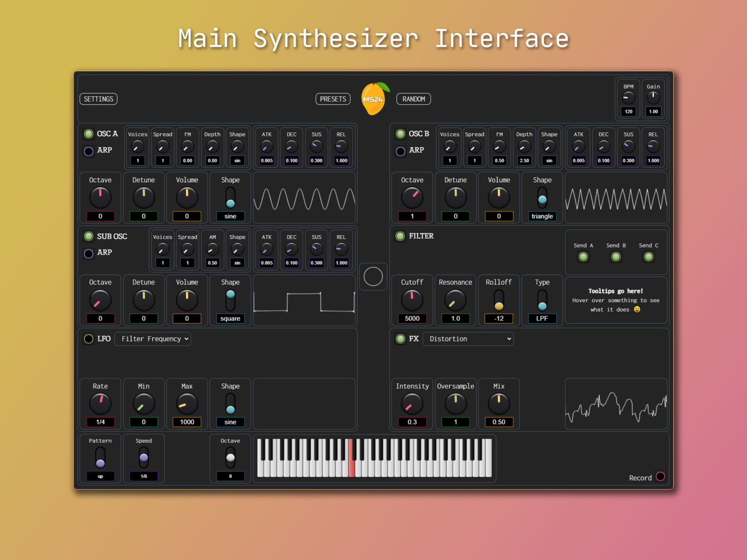Viewport: 747px width, 560px height.
Task: Open the LFO Filter Frequency dropdown
Action: tap(153, 339)
